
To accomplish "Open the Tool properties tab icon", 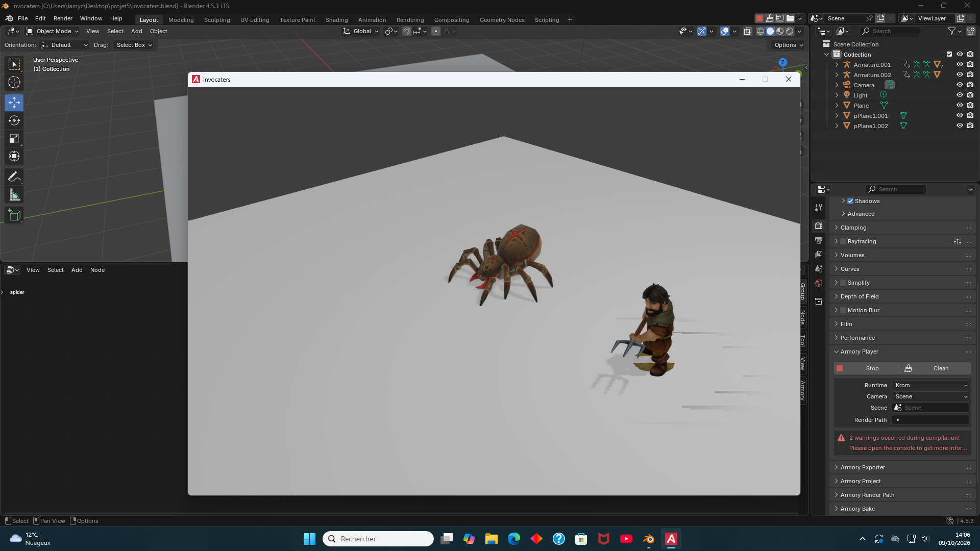I will (x=819, y=208).
